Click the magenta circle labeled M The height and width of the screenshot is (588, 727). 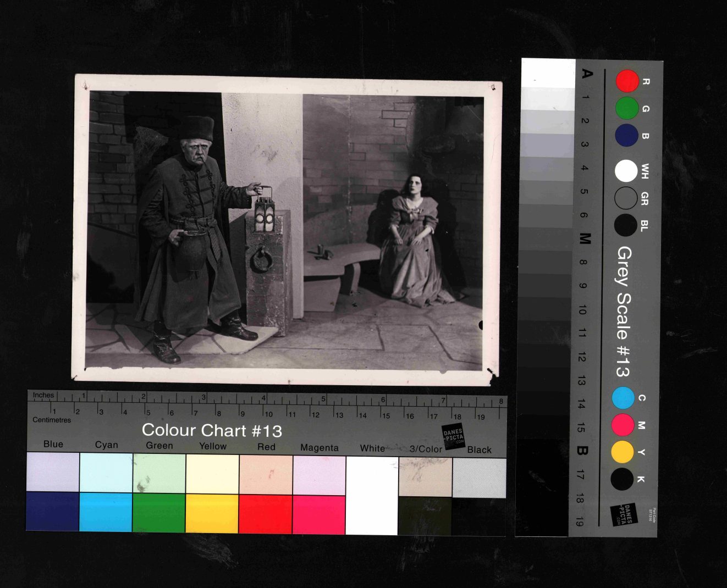623,425
